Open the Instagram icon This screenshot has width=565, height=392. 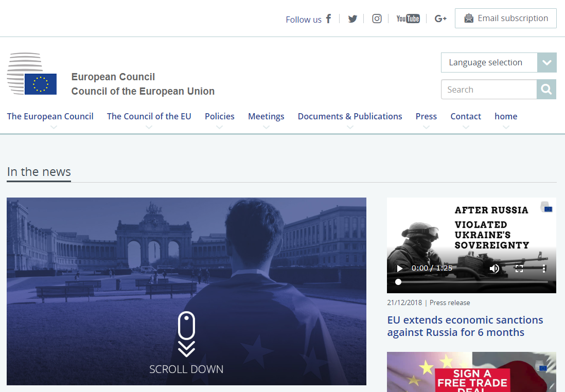pos(377,19)
